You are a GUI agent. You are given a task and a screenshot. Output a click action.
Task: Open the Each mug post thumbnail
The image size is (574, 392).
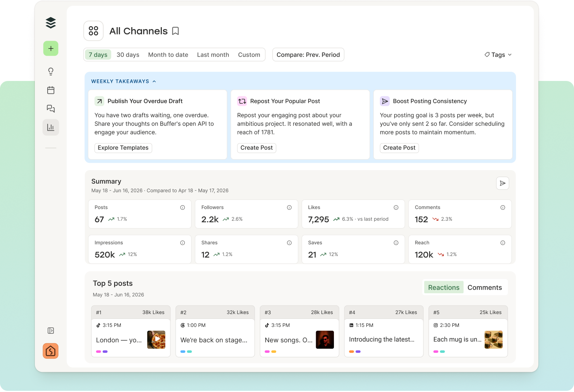click(494, 340)
